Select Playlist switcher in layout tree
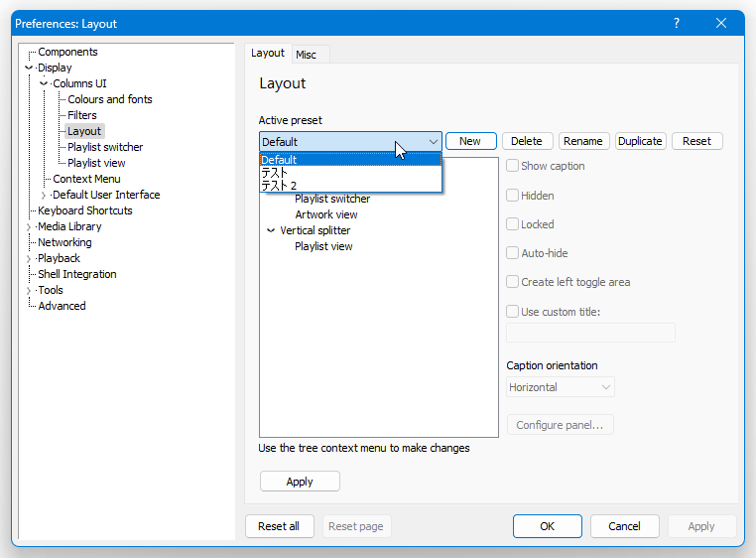 pyautogui.click(x=332, y=199)
